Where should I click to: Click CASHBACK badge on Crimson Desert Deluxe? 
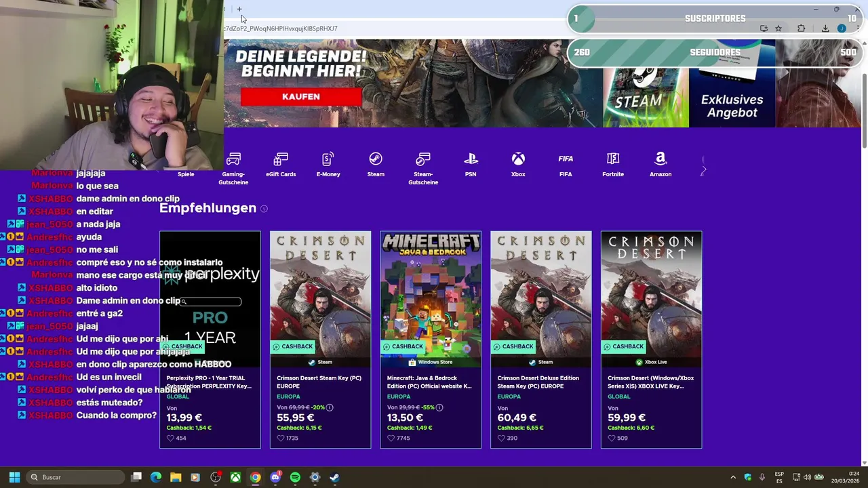513,346
